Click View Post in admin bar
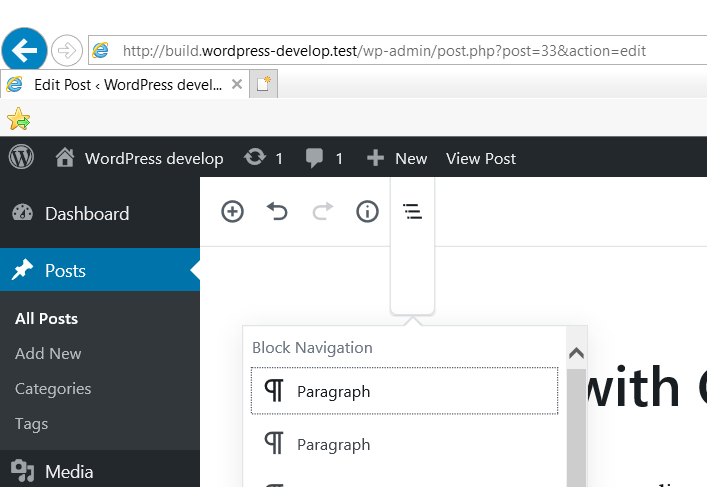707x487 pixels. tap(481, 158)
